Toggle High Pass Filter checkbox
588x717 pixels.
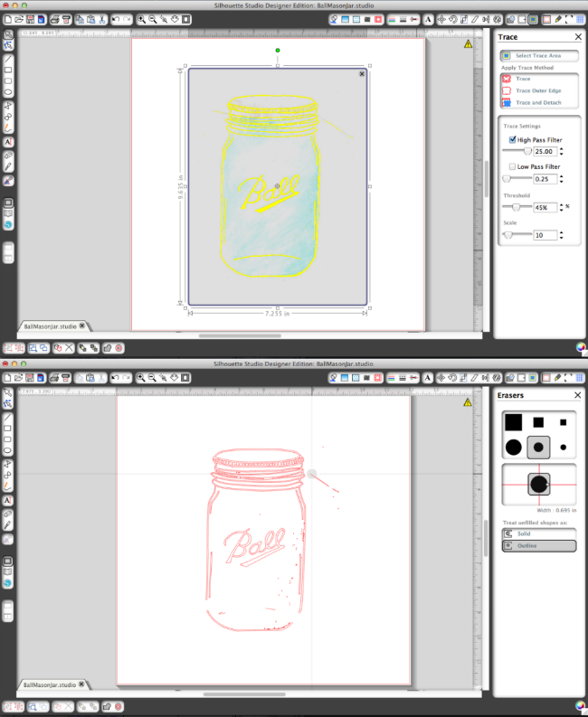click(513, 139)
